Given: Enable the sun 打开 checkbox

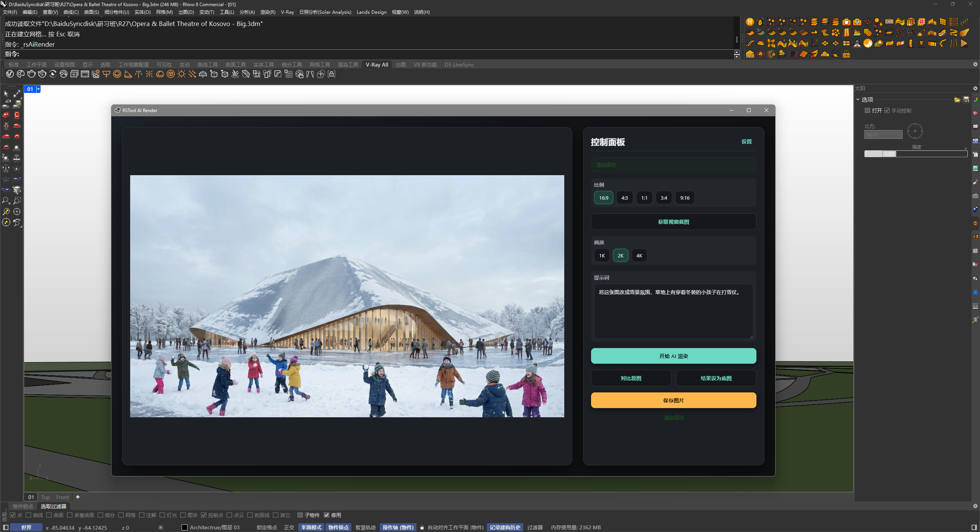Looking at the screenshot, I should [x=867, y=111].
